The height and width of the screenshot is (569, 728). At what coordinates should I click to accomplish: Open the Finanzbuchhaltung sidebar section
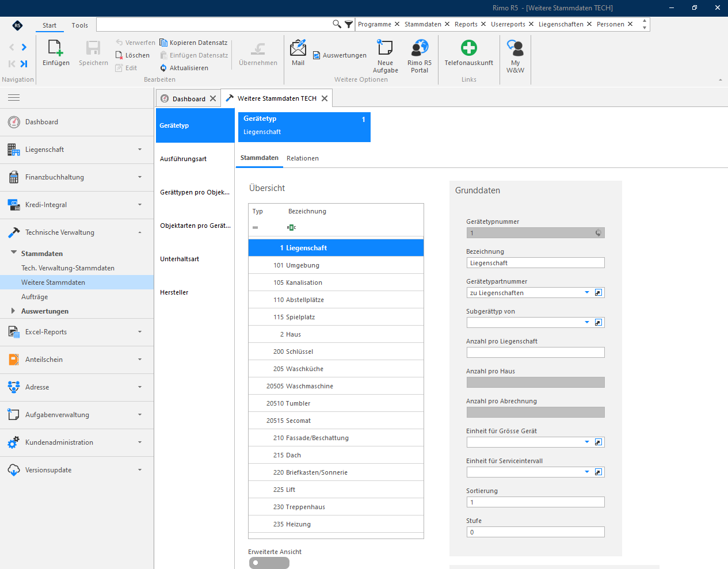[x=77, y=177]
